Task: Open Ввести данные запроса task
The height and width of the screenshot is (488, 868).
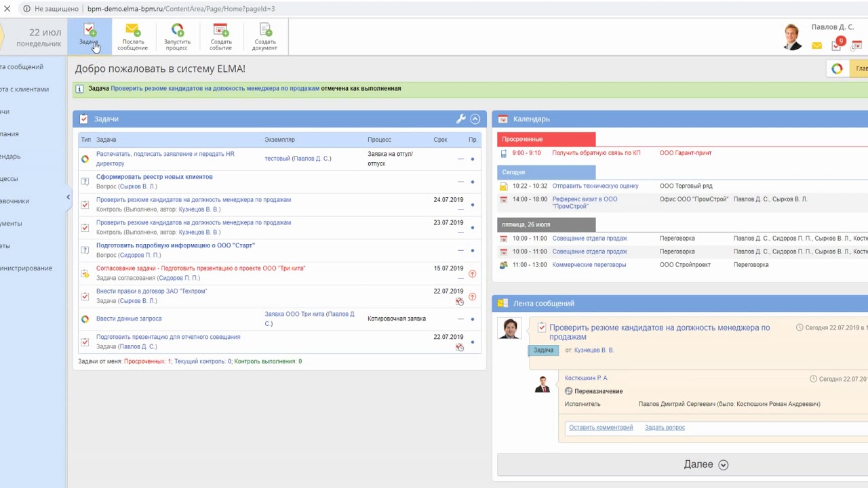Action: coord(129,319)
